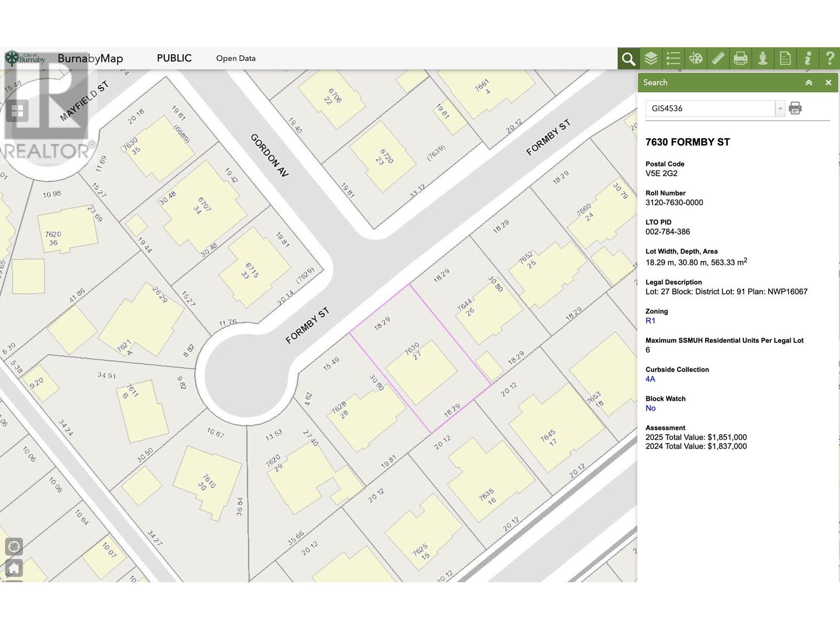The image size is (840, 630).
Task: Expand the GIS4536 search dropdown arrow
Action: [x=780, y=109]
